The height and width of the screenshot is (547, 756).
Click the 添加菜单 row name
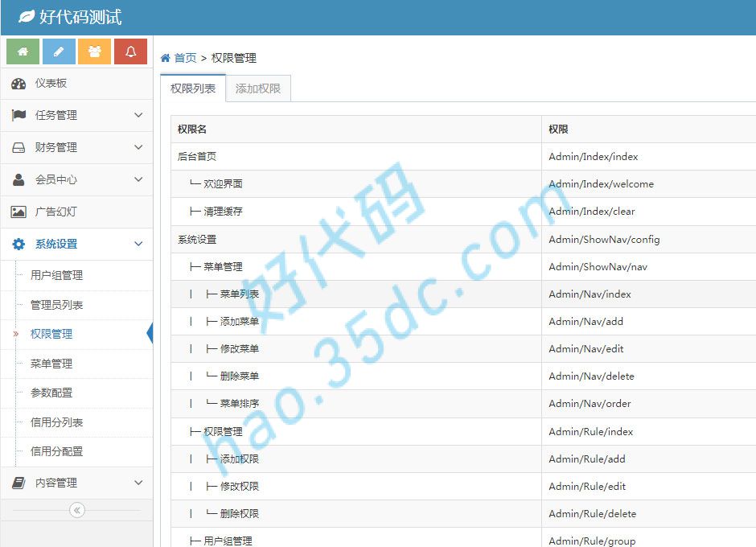[239, 321]
